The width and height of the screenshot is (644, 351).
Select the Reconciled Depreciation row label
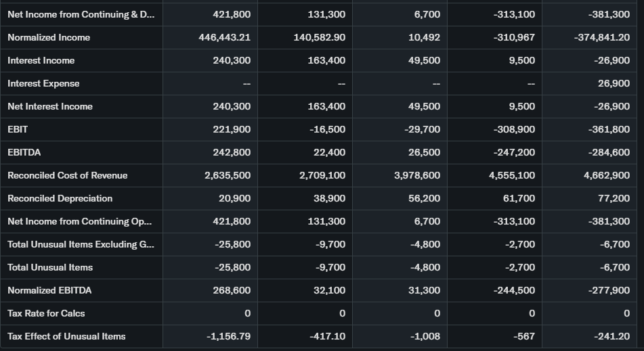pos(60,198)
